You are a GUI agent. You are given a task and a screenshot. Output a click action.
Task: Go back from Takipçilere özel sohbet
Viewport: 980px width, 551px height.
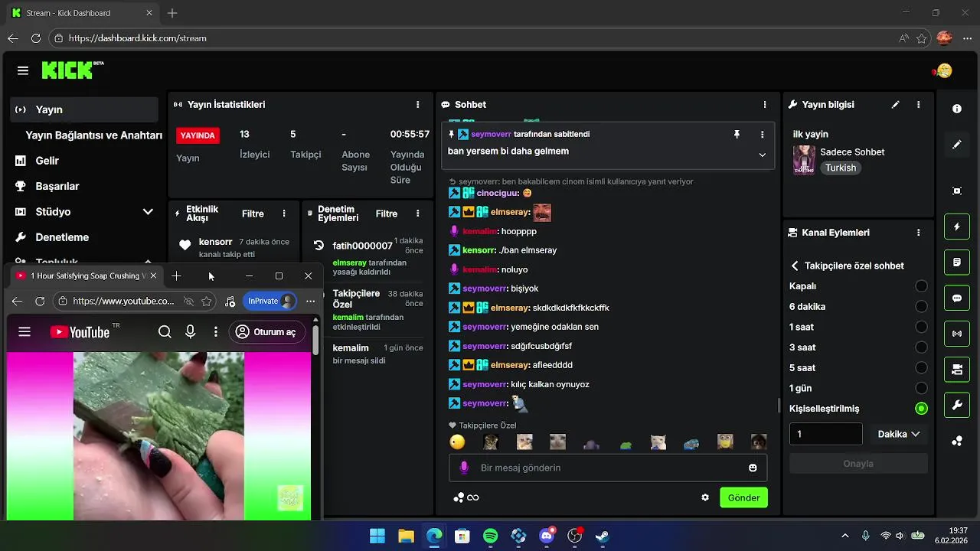[795, 266]
